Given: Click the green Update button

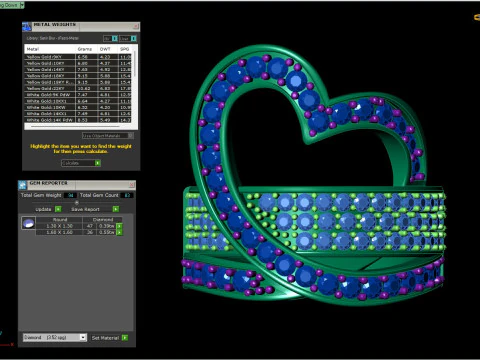Looking at the screenshot, I should click(x=58, y=209).
